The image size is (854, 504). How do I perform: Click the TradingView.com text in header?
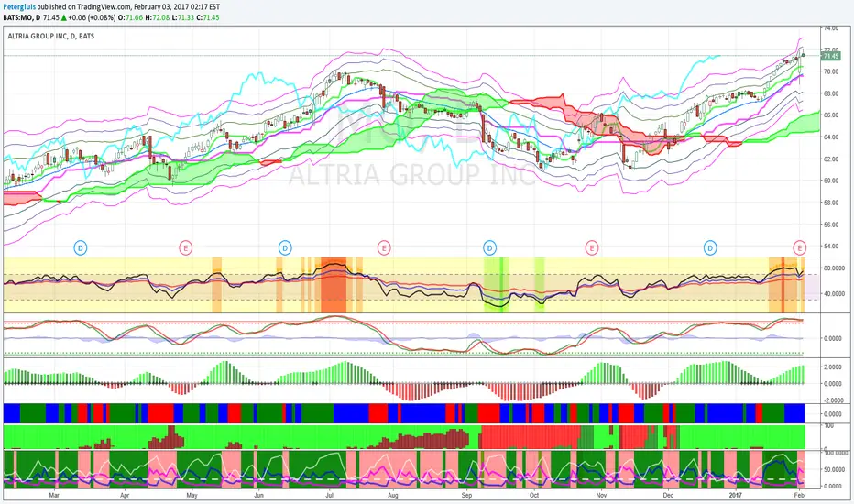[x=103, y=7]
